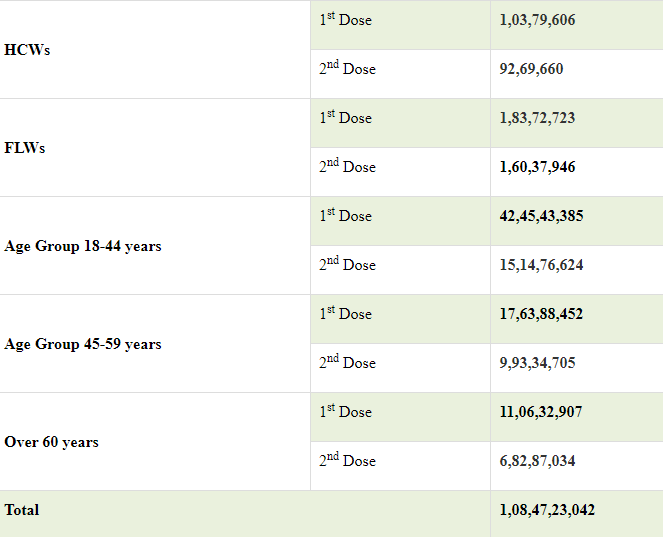Click the FLWs row label
The image size is (663, 537).
click(x=25, y=148)
